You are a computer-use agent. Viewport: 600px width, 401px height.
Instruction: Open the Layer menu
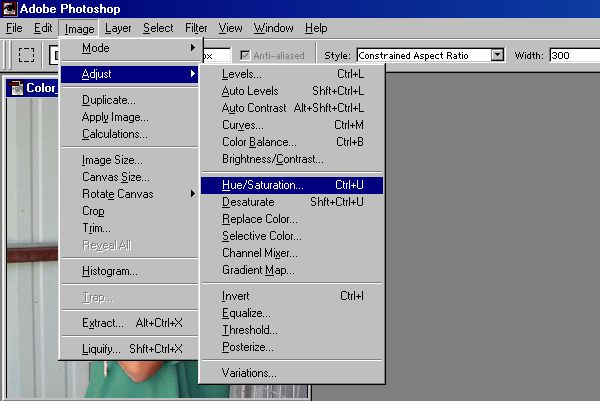(118, 28)
